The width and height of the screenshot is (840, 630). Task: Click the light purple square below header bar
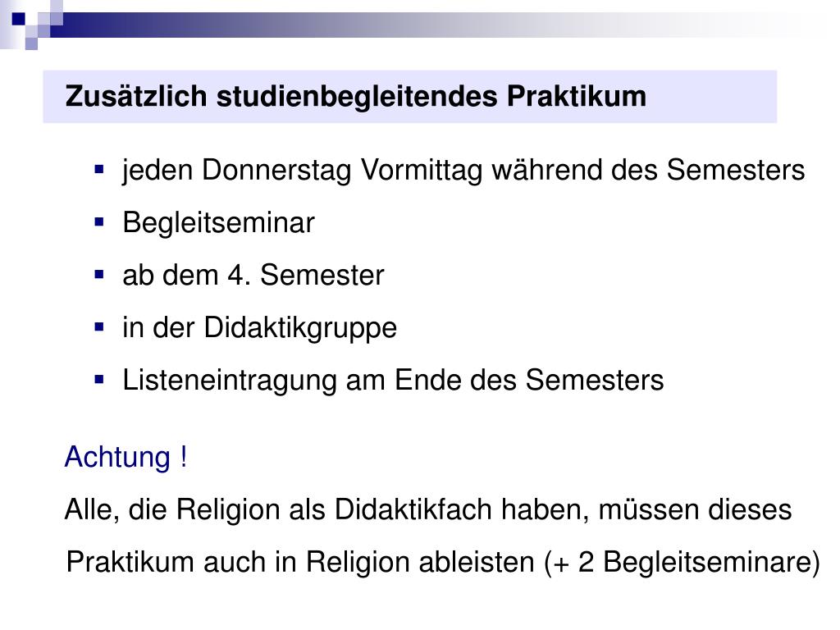32,43
